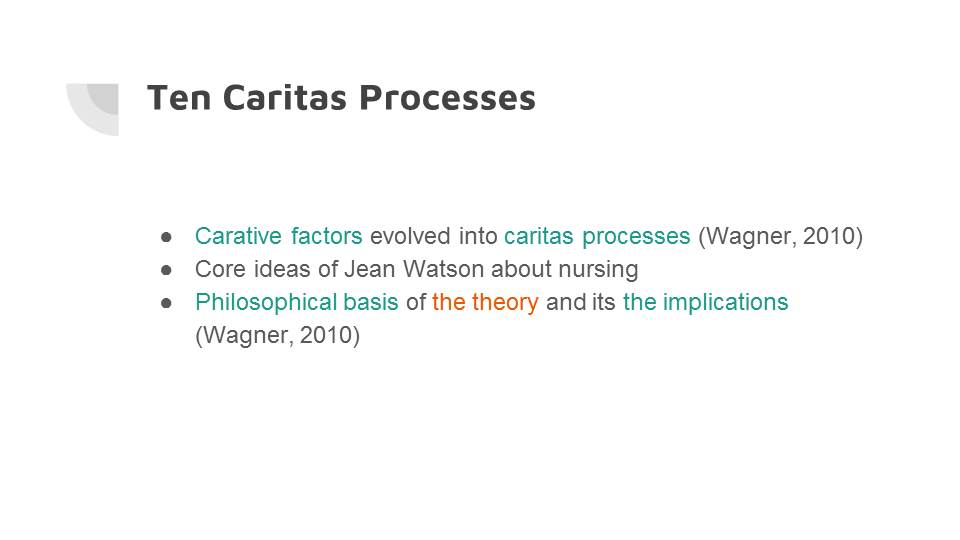Click the 'the implications' teal link
This screenshot has width=960, height=540.
point(705,302)
